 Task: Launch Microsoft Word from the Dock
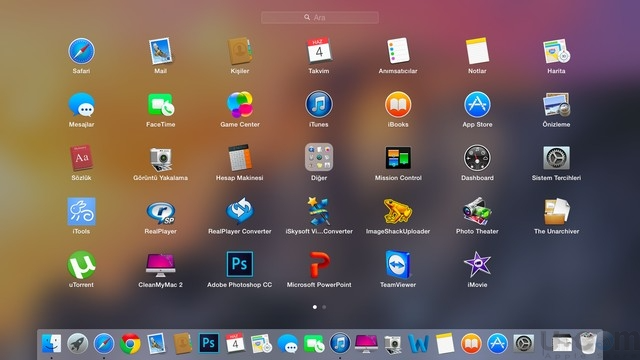418,343
